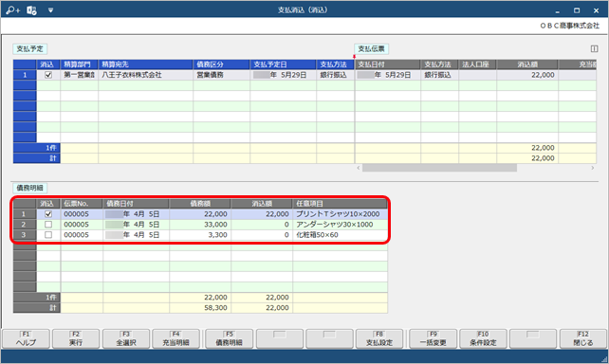Click 精算部門 column header
Image resolution: width=609 pixels, height=364 pixels.
tap(80, 64)
